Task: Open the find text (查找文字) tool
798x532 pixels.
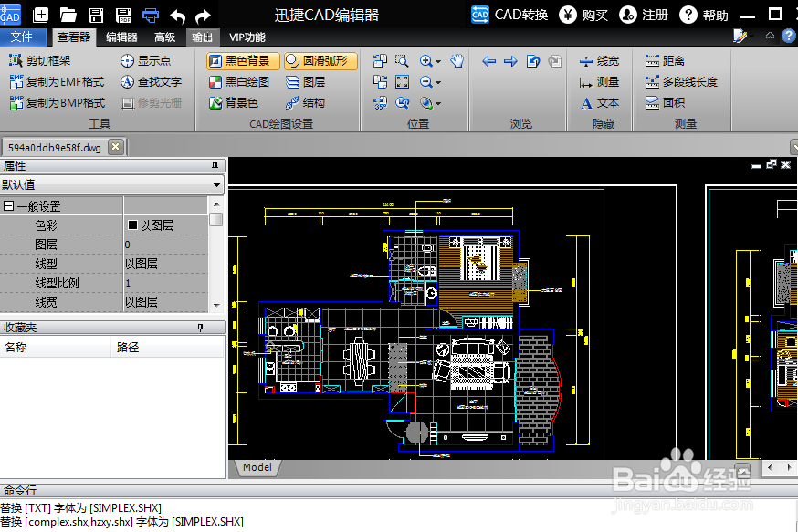Action: tap(152, 82)
